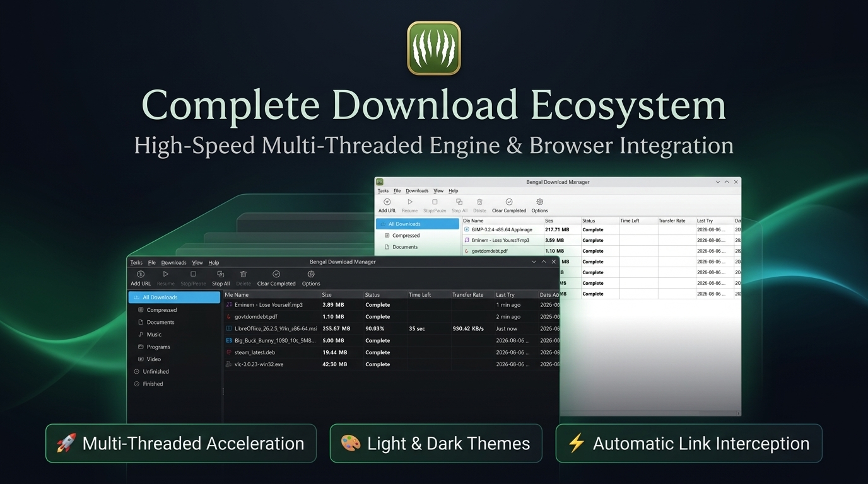Select All Downloads in the dark window sidebar
This screenshot has height=484, width=868.
click(175, 297)
